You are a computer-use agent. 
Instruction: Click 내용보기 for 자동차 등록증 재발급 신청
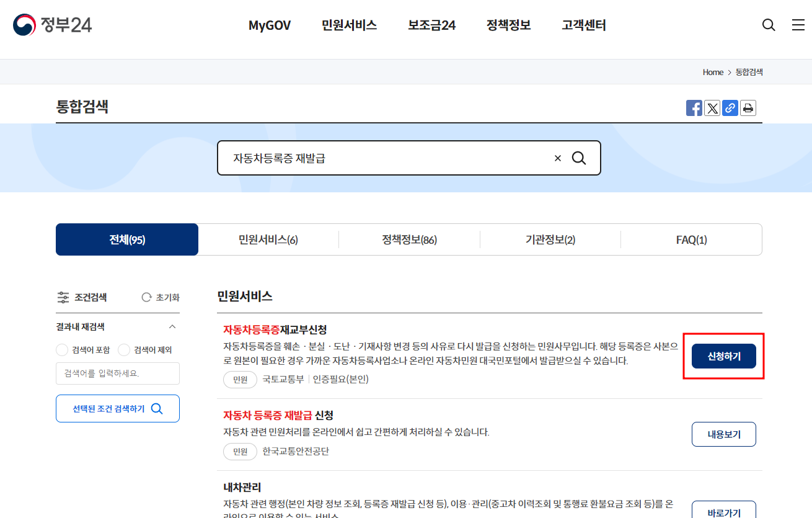[723, 434]
